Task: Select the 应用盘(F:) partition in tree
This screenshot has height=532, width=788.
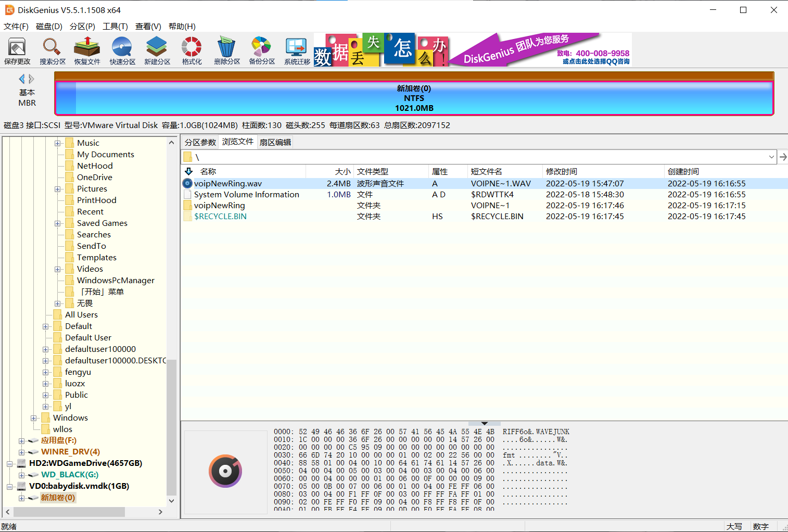Action: 59,440
